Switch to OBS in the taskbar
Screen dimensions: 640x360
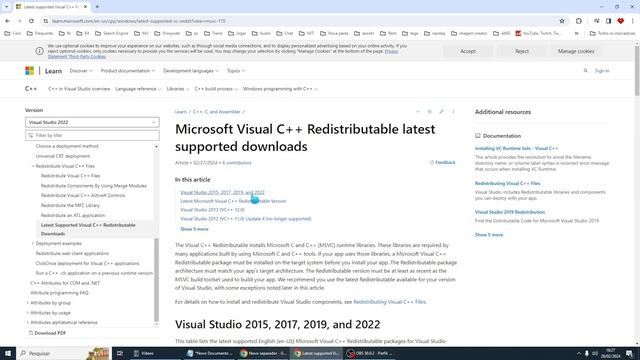369,353
